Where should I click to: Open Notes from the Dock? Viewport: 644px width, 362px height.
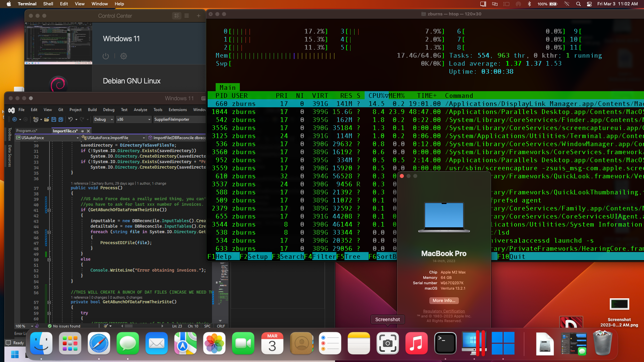click(x=359, y=343)
